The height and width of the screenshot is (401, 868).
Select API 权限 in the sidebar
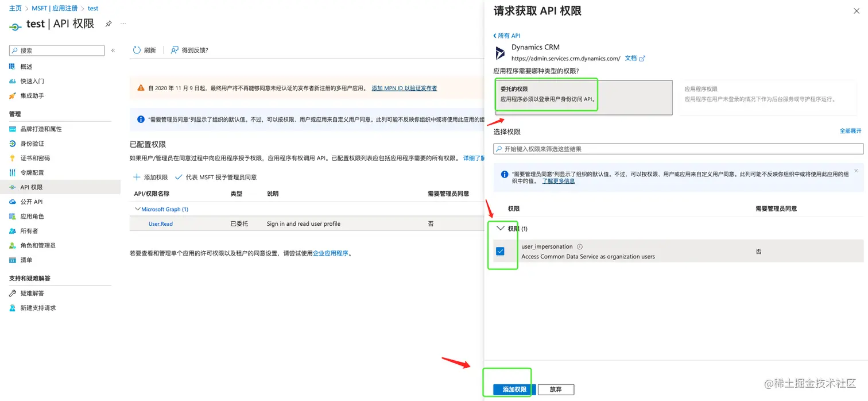pos(60,187)
